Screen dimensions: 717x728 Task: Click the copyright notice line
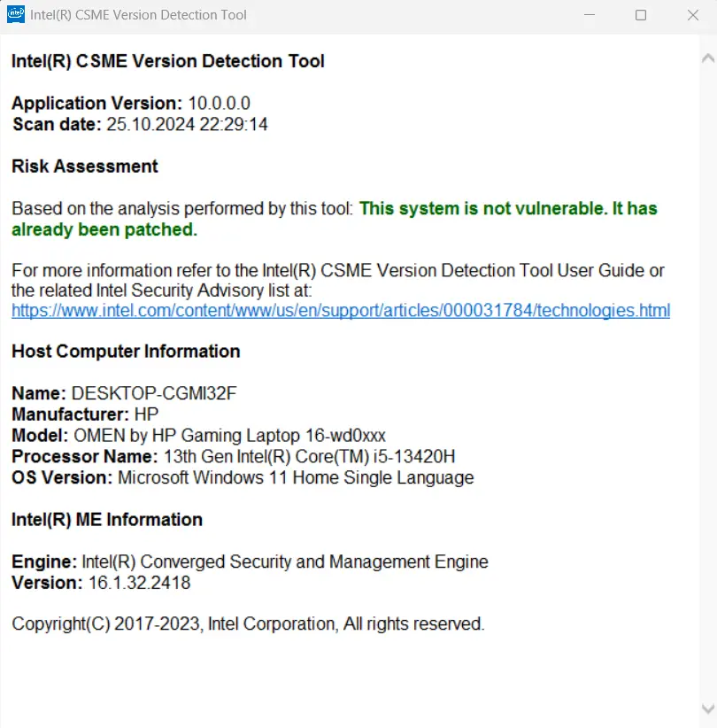248,624
